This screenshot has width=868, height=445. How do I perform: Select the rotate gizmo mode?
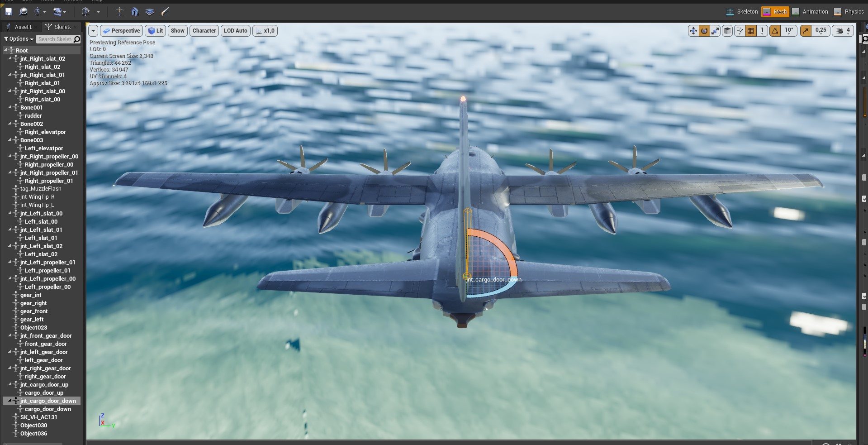pos(704,31)
